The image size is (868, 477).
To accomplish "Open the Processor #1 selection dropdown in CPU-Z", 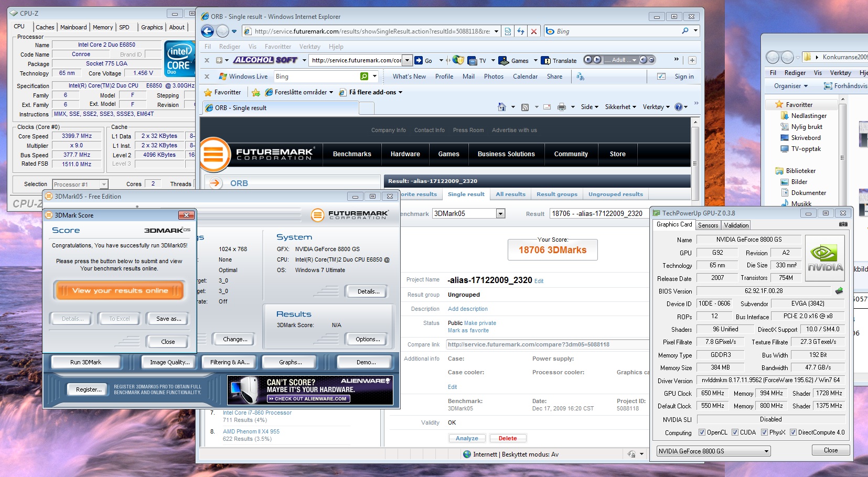I will pyautogui.click(x=80, y=184).
